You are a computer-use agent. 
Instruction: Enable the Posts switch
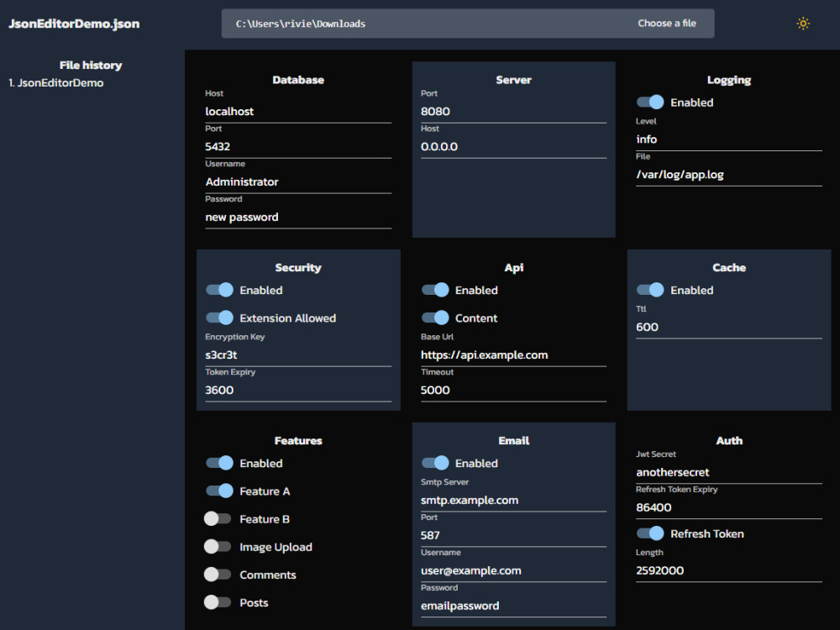coord(218,602)
